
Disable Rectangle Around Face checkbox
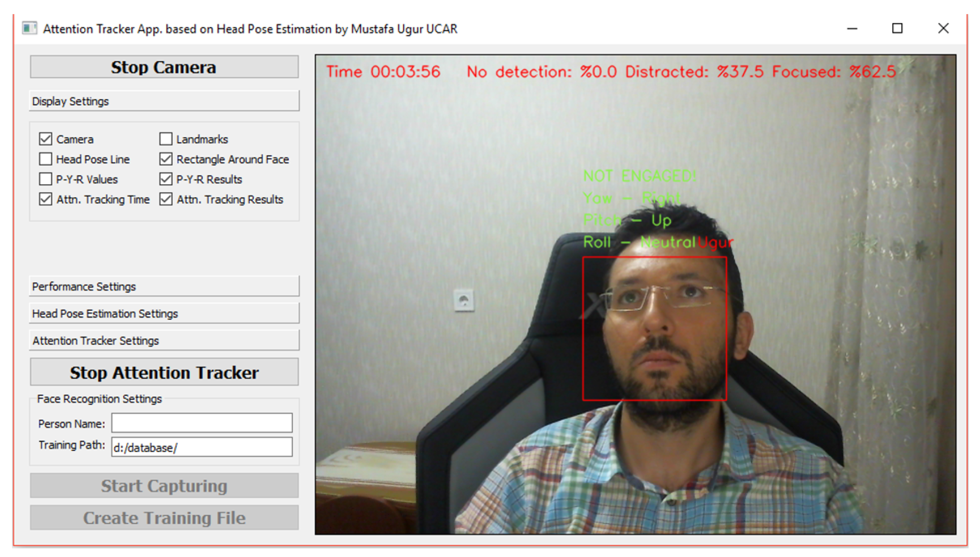166,159
